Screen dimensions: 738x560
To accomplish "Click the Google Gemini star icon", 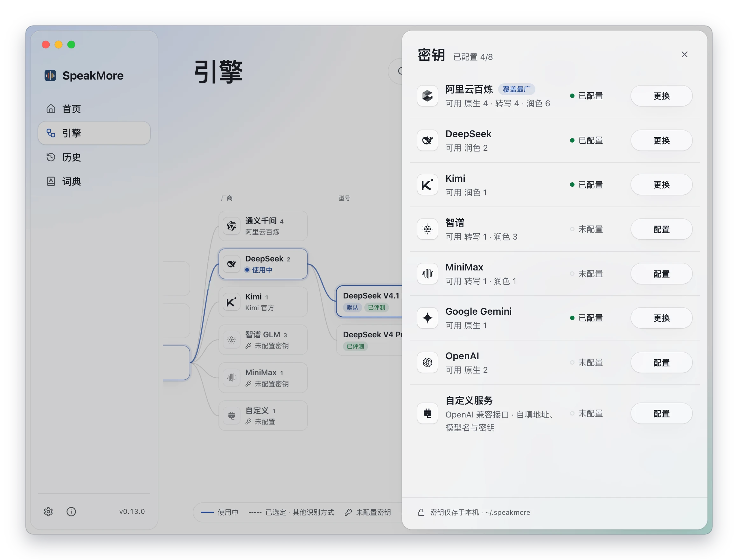I will [427, 318].
